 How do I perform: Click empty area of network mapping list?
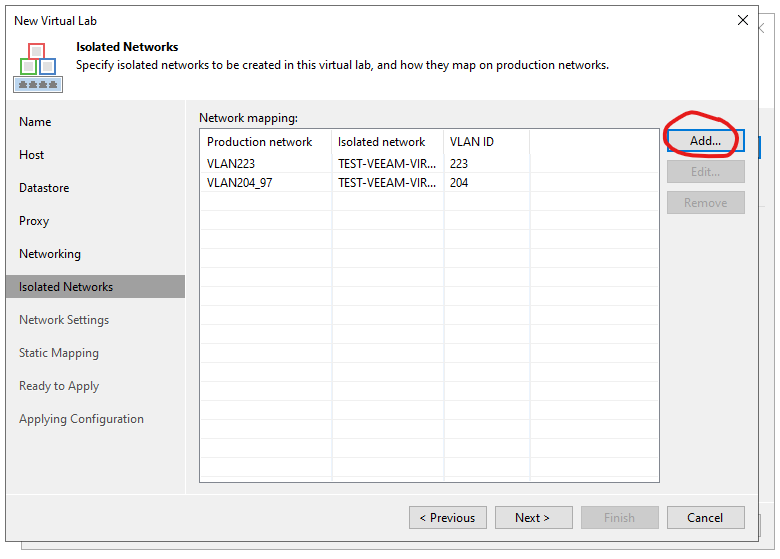pos(429,338)
